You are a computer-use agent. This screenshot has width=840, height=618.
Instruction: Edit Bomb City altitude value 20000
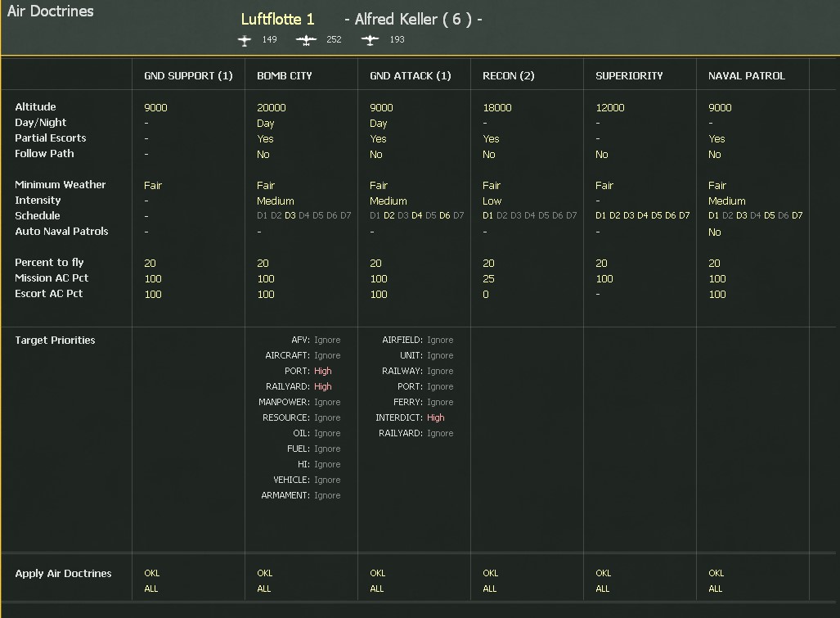(271, 108)
